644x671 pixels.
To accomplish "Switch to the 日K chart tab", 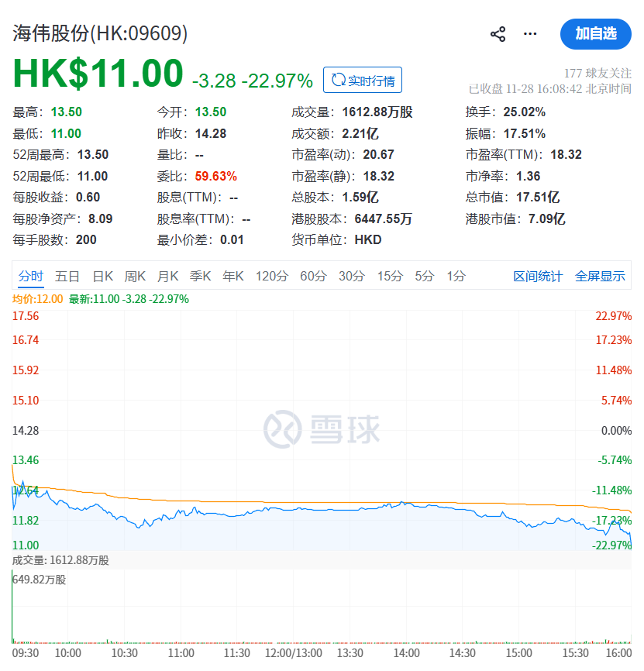I will click(x=103, y=277).
